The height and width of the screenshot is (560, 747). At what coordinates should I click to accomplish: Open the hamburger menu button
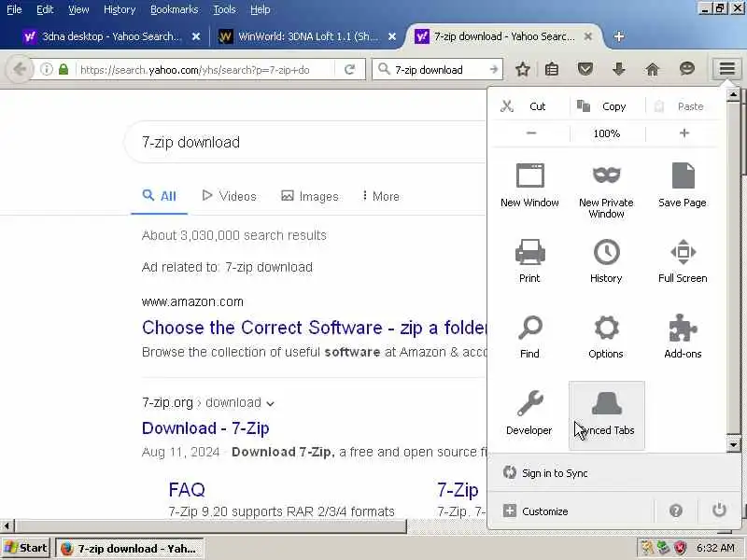[726, 69]
